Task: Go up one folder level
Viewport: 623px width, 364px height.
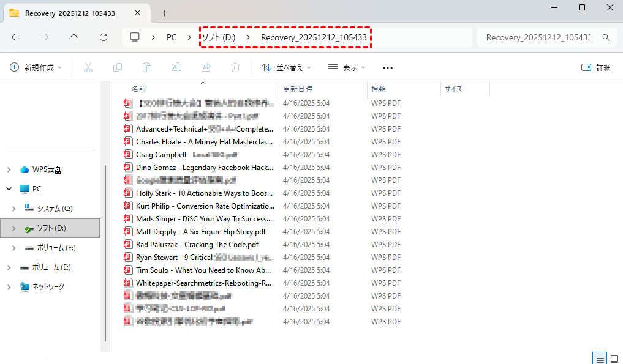Action: coord(74,37)
